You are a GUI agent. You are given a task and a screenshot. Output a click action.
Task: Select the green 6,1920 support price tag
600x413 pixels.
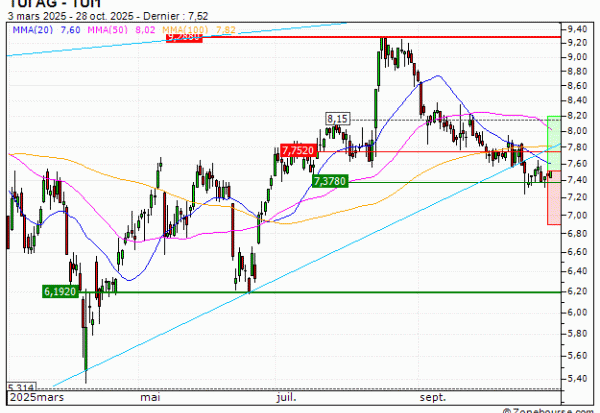(59, 291)
